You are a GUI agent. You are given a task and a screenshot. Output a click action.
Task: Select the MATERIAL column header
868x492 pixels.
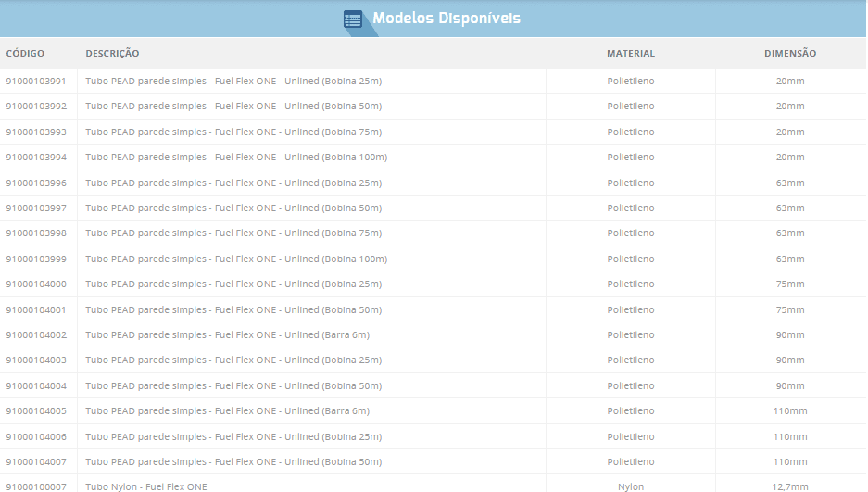[x=630, y=54]
